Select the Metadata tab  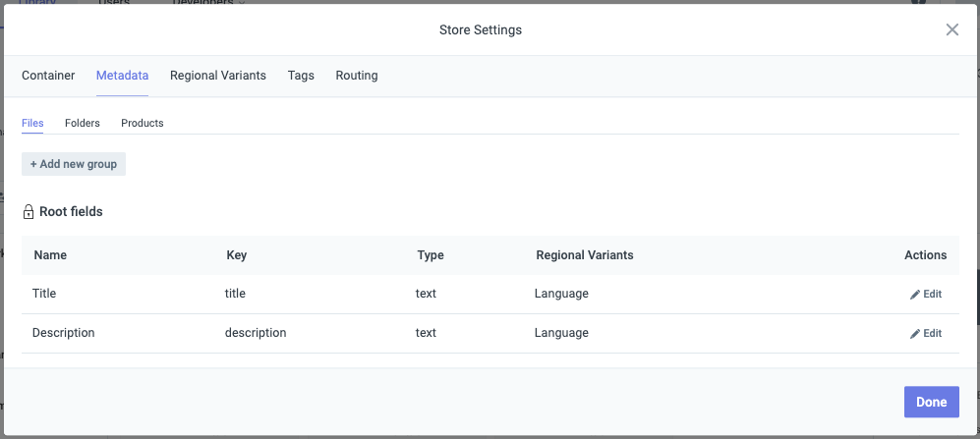pyautogui.click(x=122, y=76)
